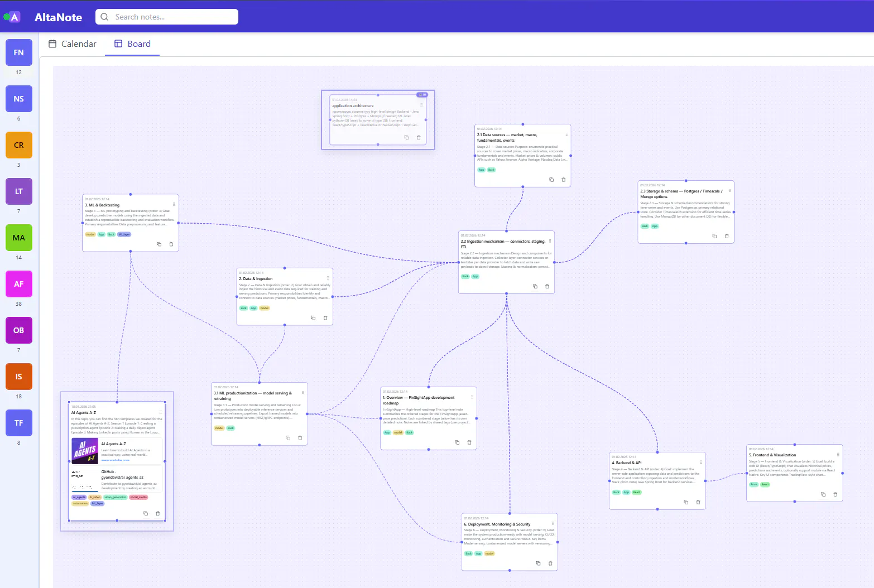Viewport: 874px width, 588px height.
Task: Click drag handle on 2. Data & Ingestion note
Action: click(328, 278)
